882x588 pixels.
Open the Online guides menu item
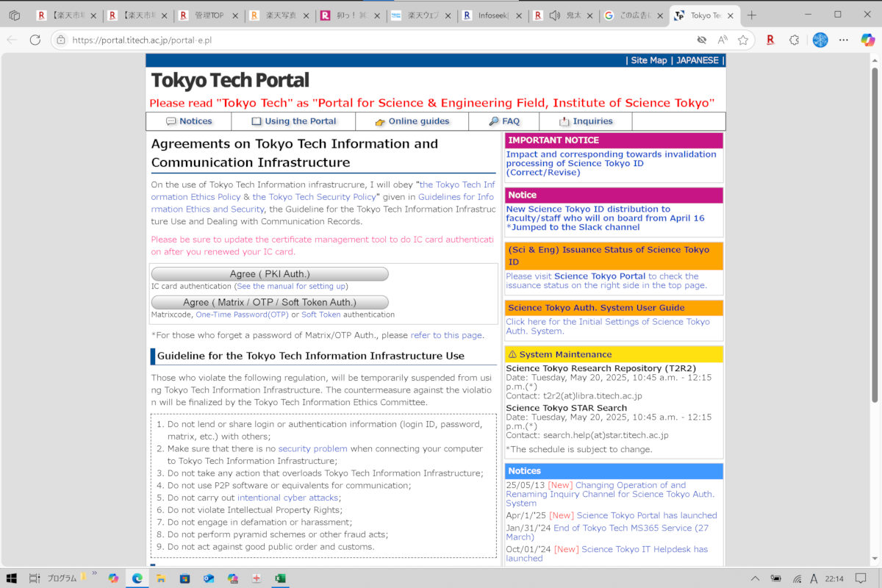click(x=412, y=121)
